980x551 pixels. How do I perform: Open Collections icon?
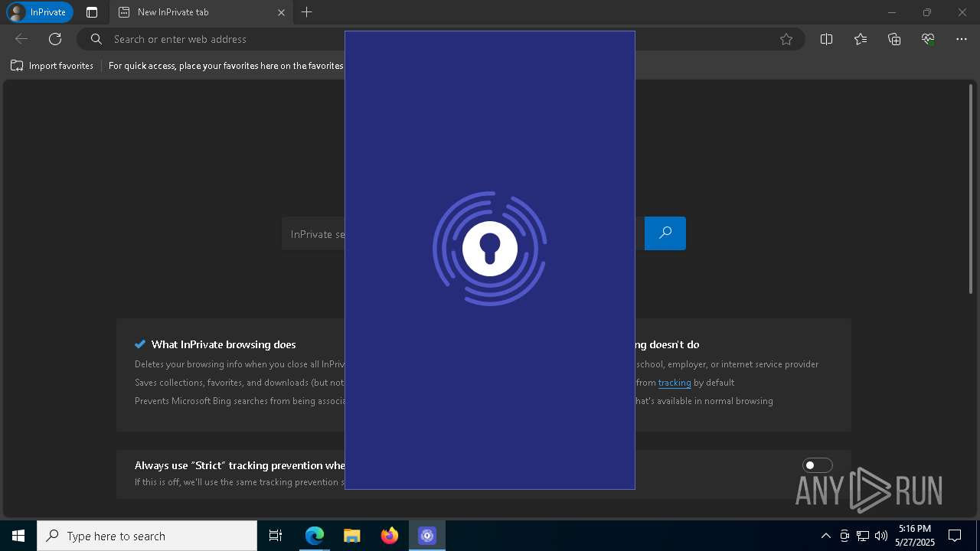(894, 39)
